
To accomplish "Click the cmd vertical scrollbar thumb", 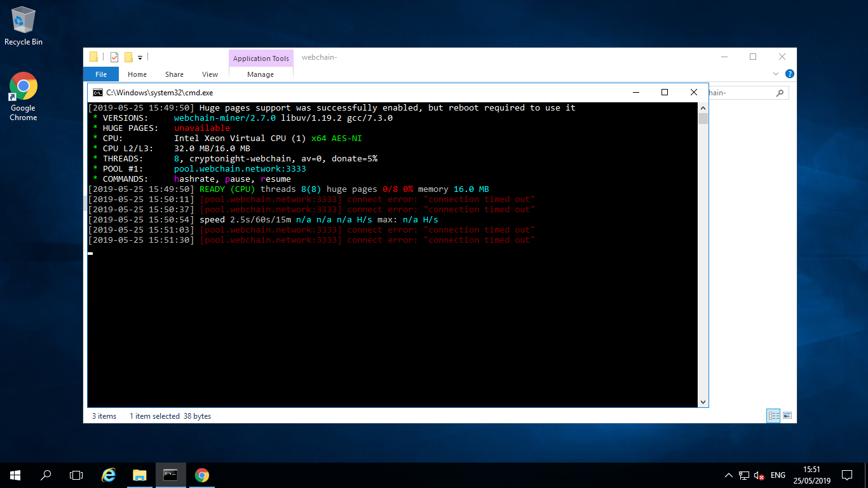I will coord(703,119).
